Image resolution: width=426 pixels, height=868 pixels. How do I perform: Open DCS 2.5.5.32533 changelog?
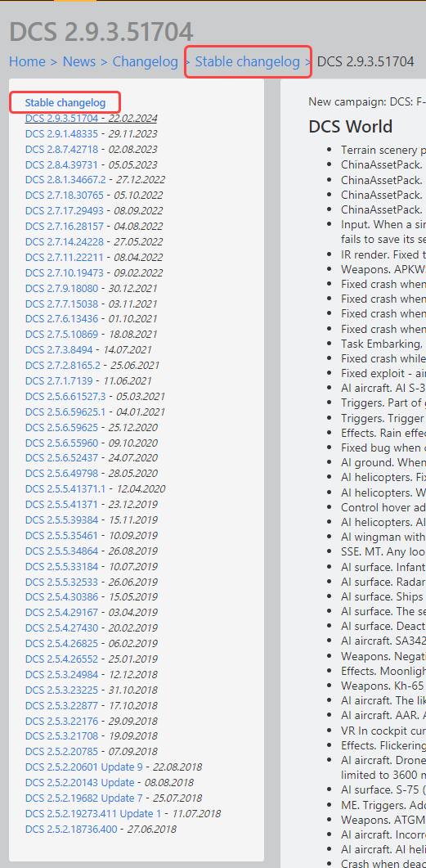click(61, 582)
